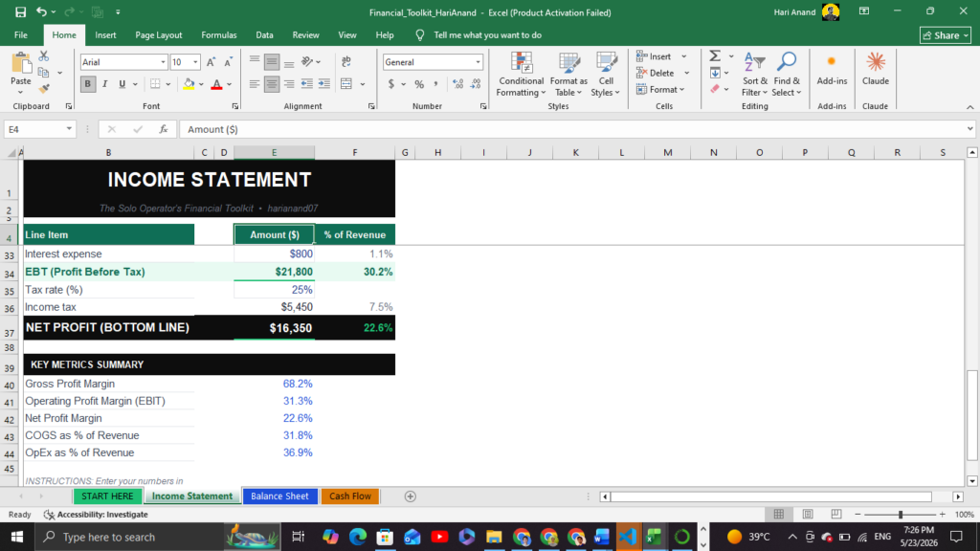The image size is (980, 551).
Task: Click Wrap Text icon
Action: 346,61
